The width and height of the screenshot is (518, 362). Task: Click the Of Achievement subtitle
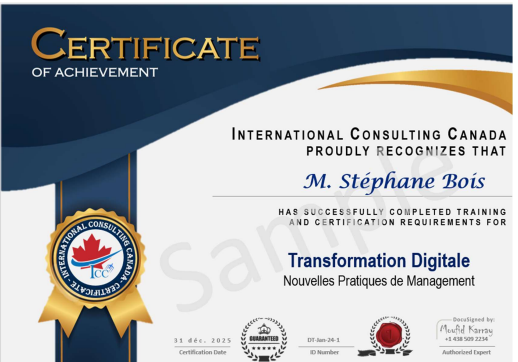[x=95, y=72]
